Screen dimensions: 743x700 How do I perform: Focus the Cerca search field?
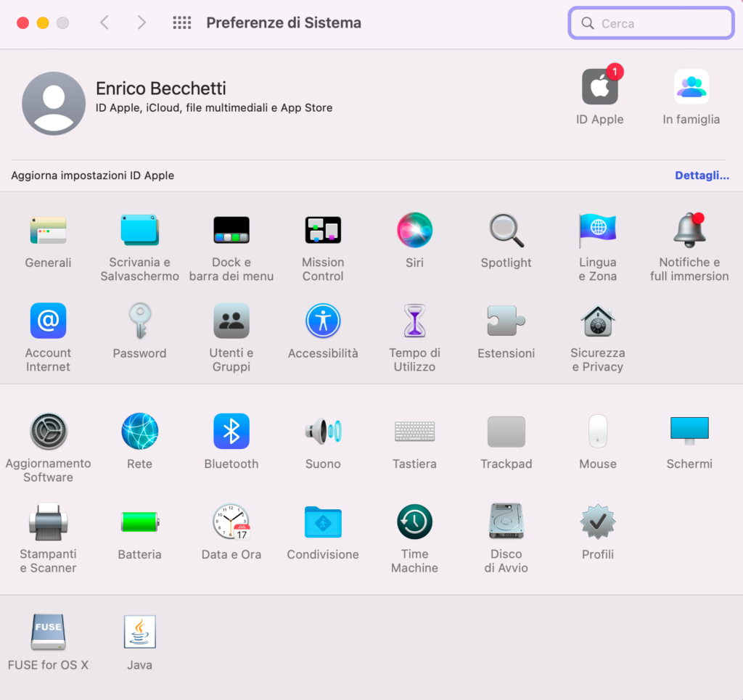[652, 23]
